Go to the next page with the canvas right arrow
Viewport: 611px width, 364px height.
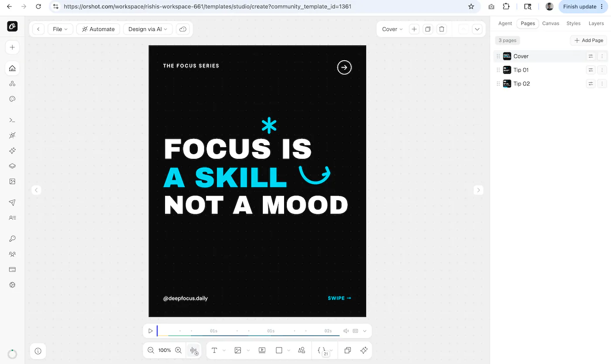(478, 190)
